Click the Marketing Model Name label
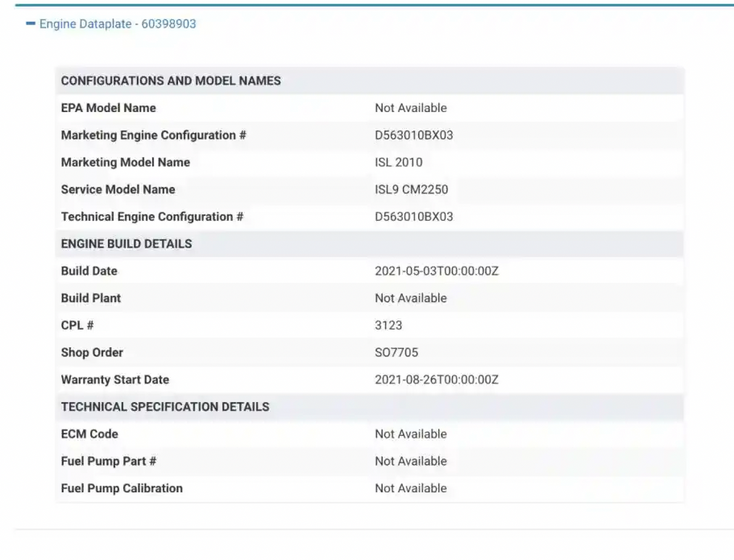 (x=125, y=163)
